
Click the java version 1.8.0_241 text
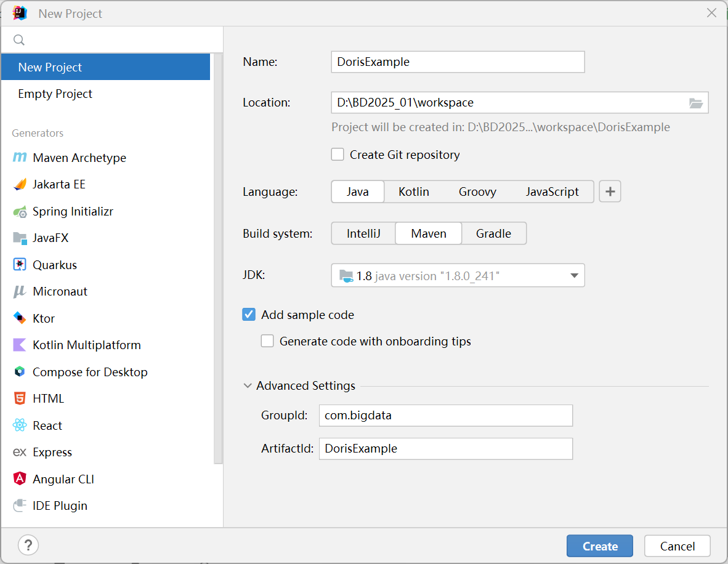click(437, 276)
